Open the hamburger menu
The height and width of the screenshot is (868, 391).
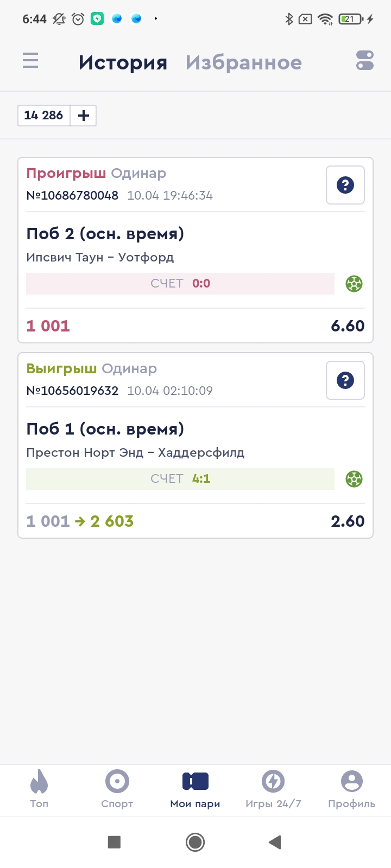30,60
